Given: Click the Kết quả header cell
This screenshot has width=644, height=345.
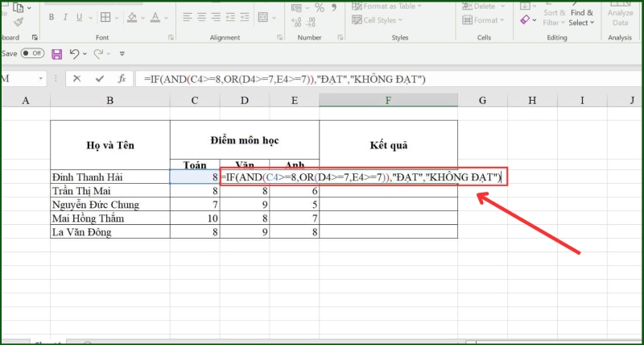Looking at the screenshot, I should pyautogui.click(x=388, y=145).
